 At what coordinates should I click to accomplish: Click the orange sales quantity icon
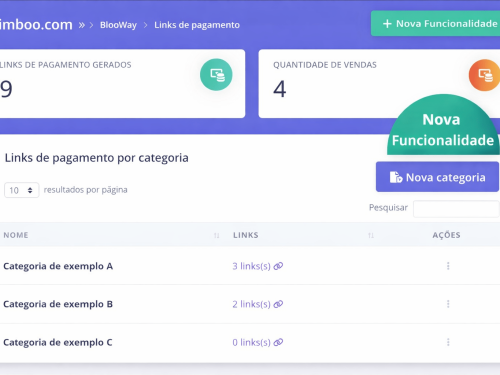pyautogui.click(x=484, y=75)
